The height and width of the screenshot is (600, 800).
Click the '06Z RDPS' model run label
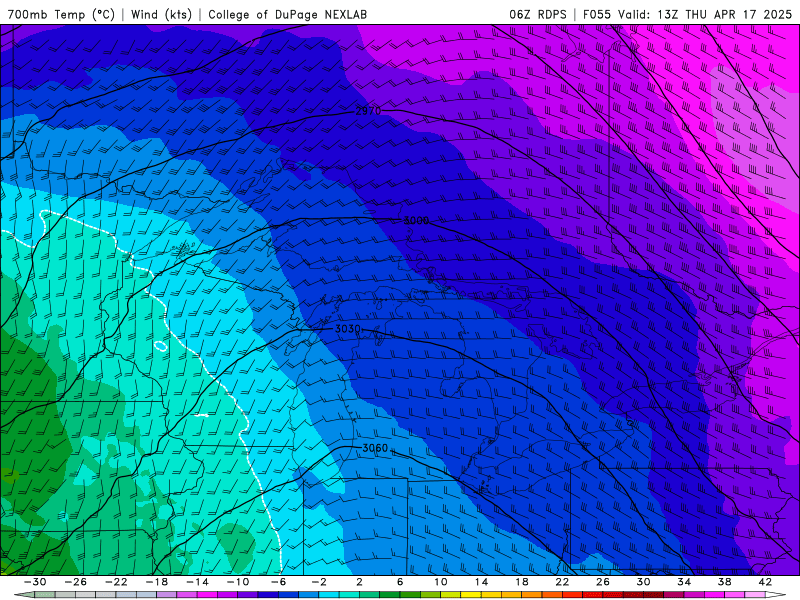[x=538, y=14]
